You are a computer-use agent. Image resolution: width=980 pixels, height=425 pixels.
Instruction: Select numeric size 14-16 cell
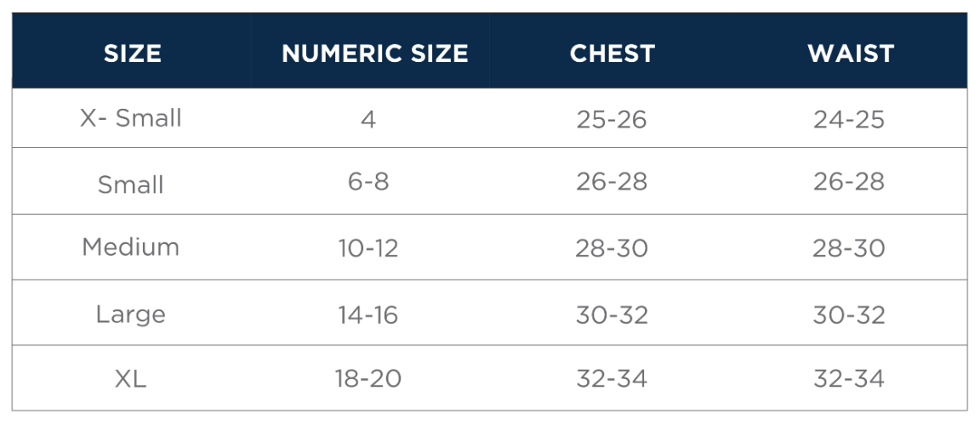[367, 314]
